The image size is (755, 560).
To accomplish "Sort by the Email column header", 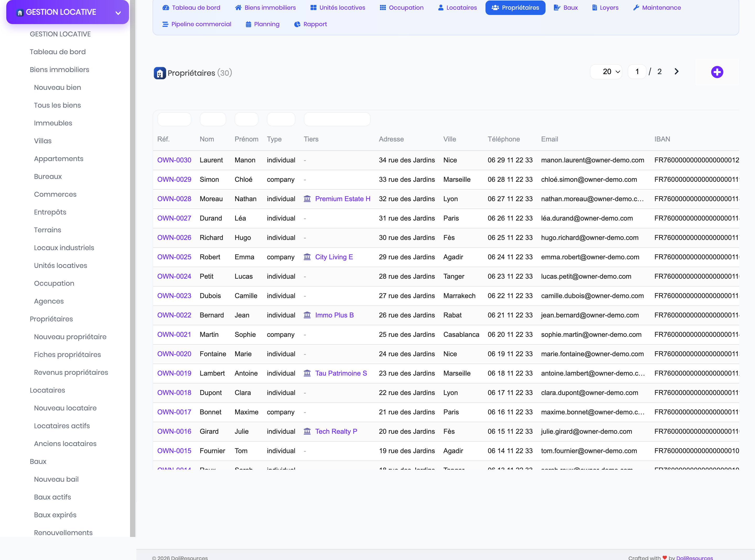I will [549, 139].
